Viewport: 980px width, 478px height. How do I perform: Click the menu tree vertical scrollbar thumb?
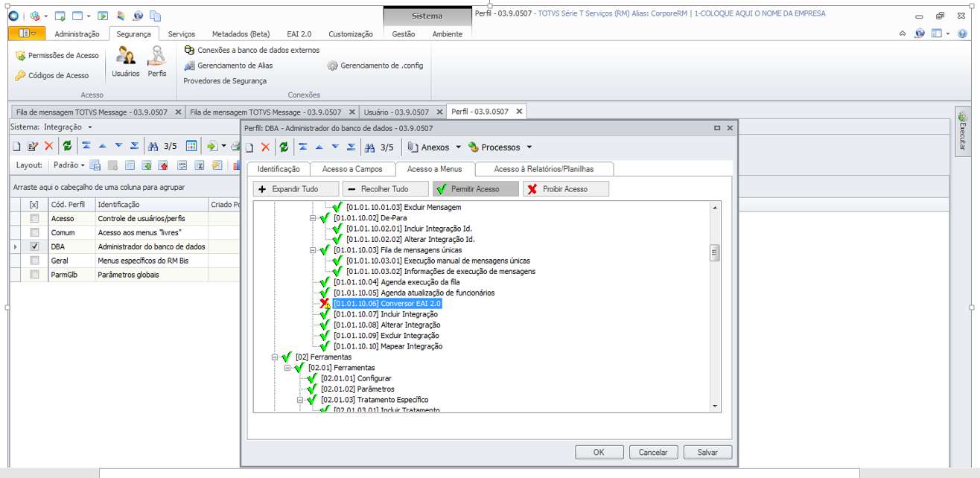coord(715,253)
